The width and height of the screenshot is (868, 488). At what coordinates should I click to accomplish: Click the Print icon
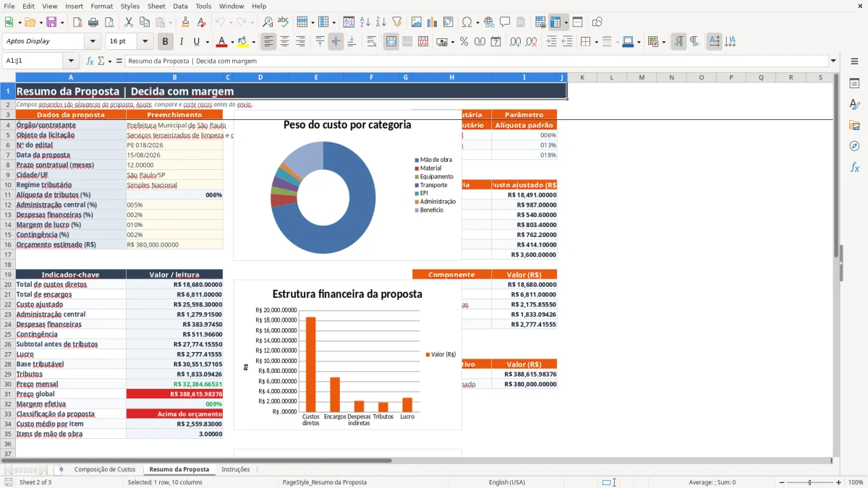click(93, 22)
